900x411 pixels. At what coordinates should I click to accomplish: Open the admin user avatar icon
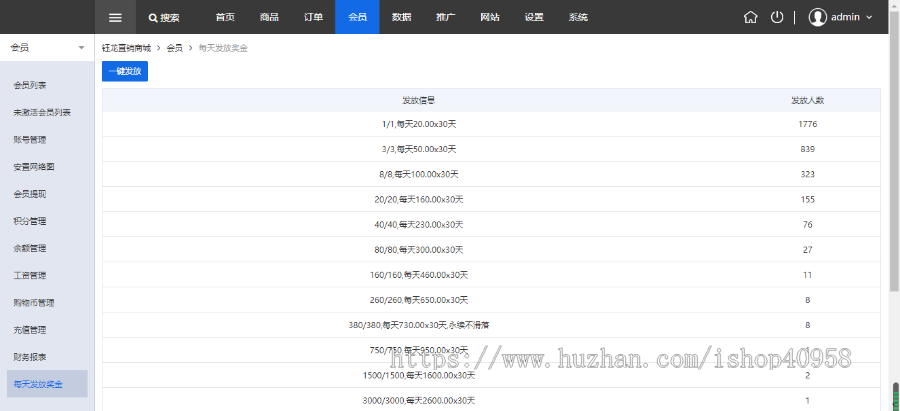(x=817, y=17)
